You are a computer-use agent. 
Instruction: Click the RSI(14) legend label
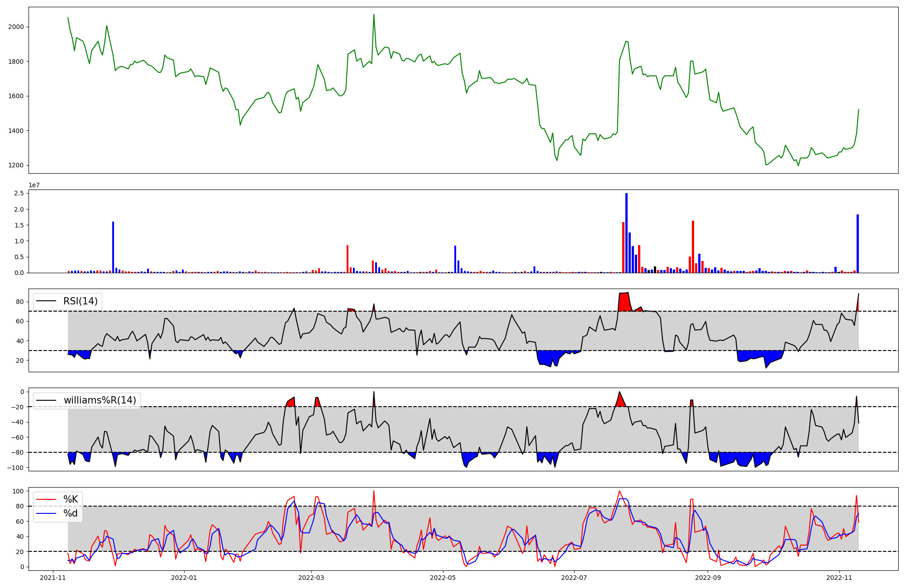[81, 301]
